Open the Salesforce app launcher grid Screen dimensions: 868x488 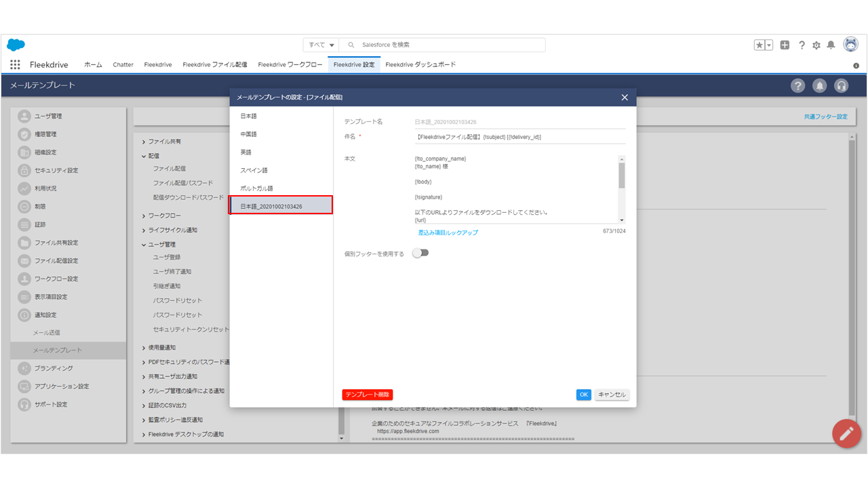point(15,64)
